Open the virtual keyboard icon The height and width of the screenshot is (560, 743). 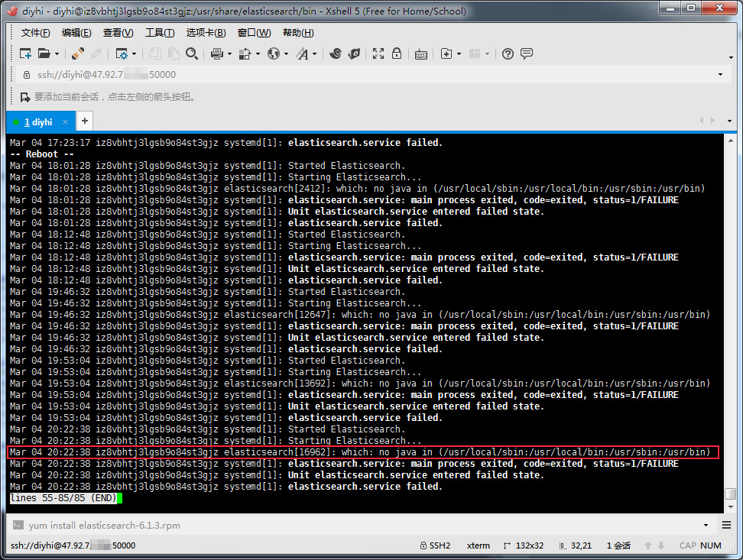pyautogui.click(x=421, y=53)
